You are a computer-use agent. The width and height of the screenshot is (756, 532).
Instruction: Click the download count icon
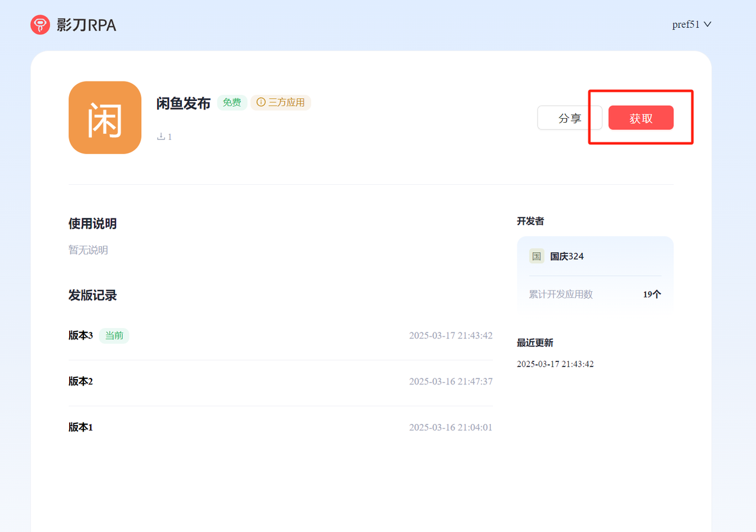[161, 136]
